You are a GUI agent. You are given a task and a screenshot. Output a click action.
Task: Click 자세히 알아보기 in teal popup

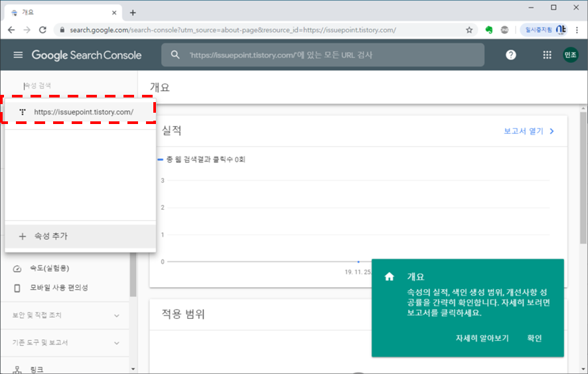482,338
